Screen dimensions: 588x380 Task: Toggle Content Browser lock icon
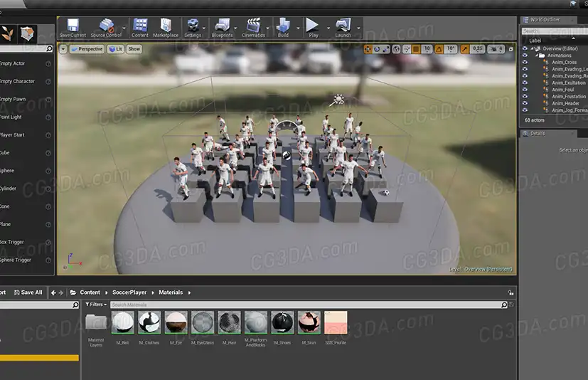tap(511, 292)
